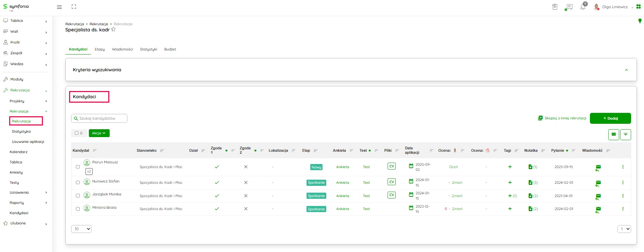Screen dimensions: 644x252
Task: Open CV file for Piorun Mateusz
Action: pyautogui.click(x=391, y=166)
